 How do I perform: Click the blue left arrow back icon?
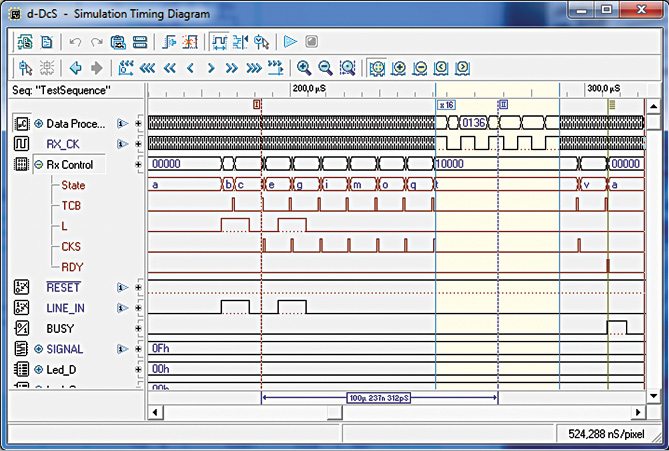75,68
